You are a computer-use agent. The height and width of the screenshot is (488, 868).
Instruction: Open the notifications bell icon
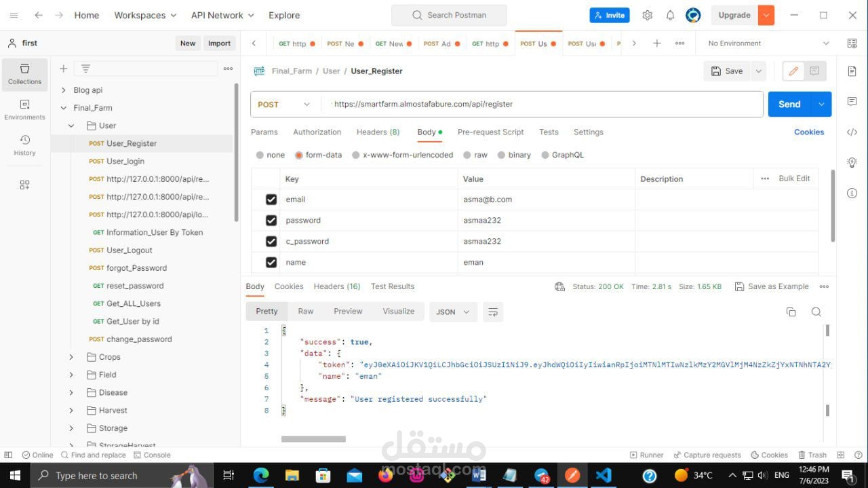[670, 15]
